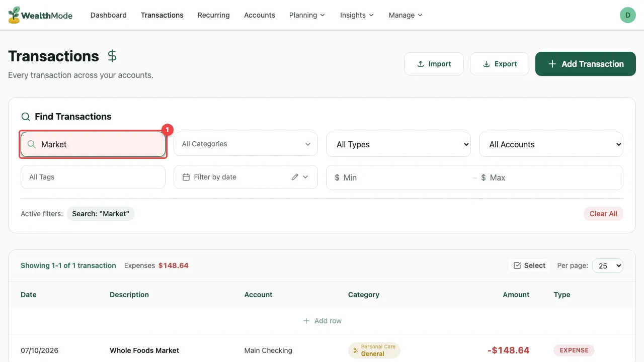
Task: Click Whole Foods Market description
Action: coord(144,350)
